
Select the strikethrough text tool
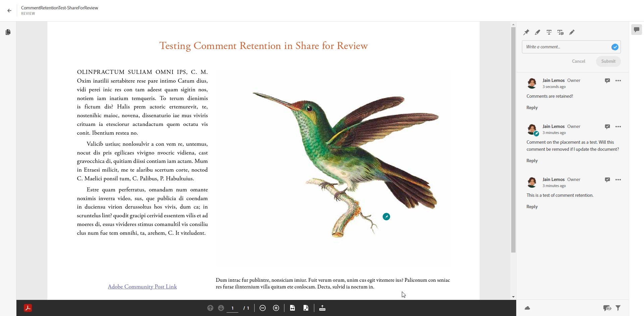549,32
